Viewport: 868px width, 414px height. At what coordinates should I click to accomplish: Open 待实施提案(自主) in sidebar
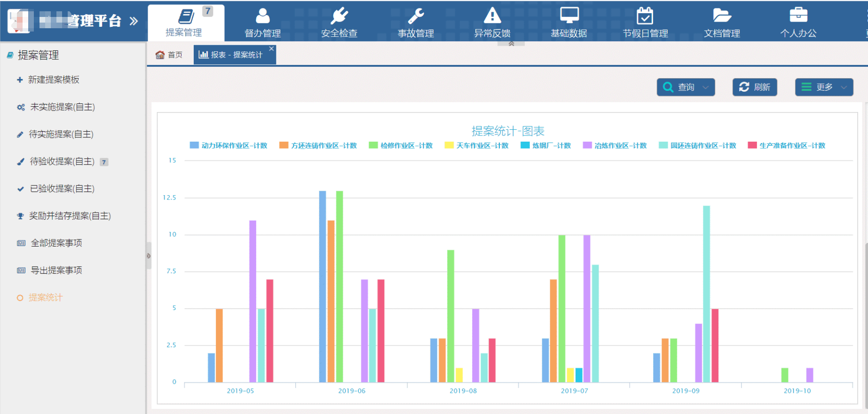[61, 135]
